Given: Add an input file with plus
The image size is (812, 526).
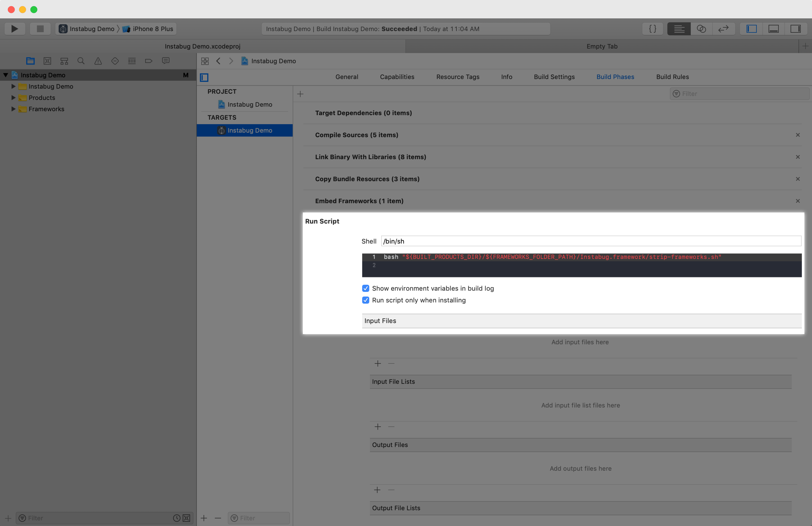Looking at the screenshot, I should (x=378, y=363).
